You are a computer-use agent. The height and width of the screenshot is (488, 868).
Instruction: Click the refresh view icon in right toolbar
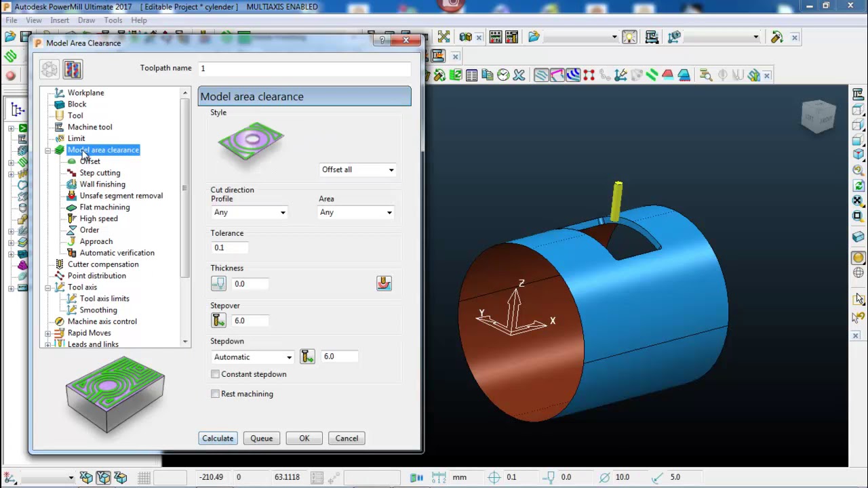[859, 186]
